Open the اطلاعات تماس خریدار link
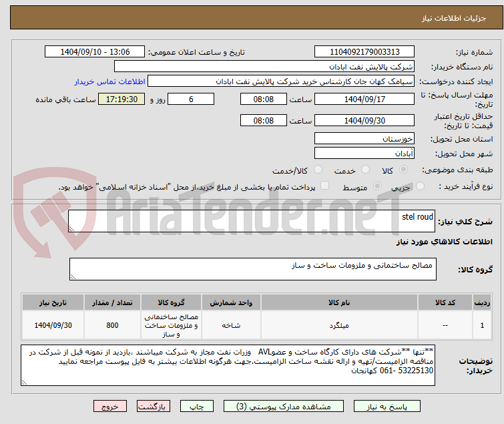The height and width of the screenshot is (424, 504). click(110, 81)
